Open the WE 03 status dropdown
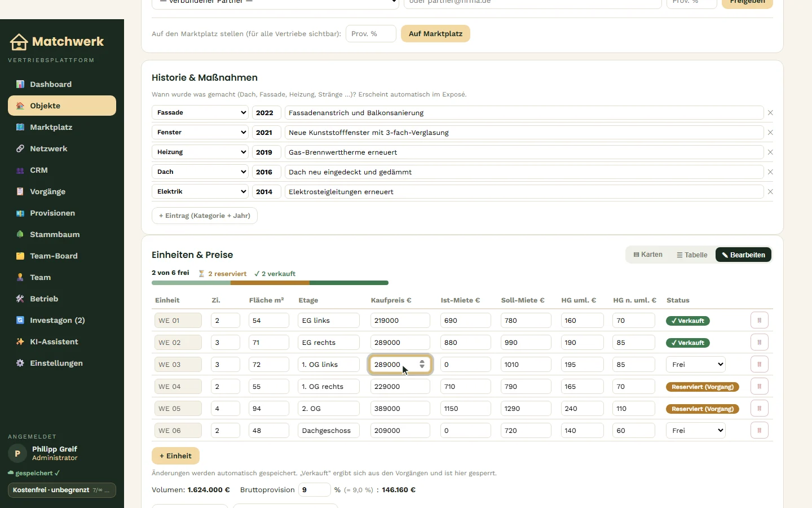The width and height of the screenshot is (812, 508). click(x=696, y=365)
